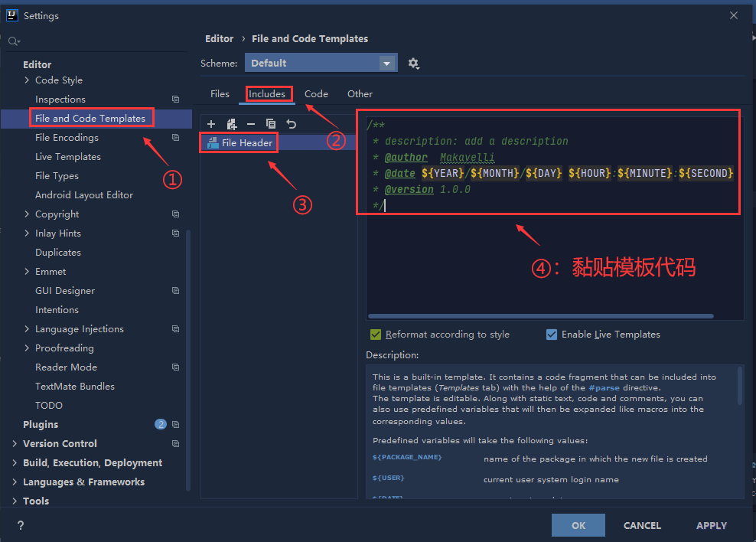This screenshot has width=756, height=542.
Task: Toggle Enable Live Templates checkbox
Action: point(552,335)
